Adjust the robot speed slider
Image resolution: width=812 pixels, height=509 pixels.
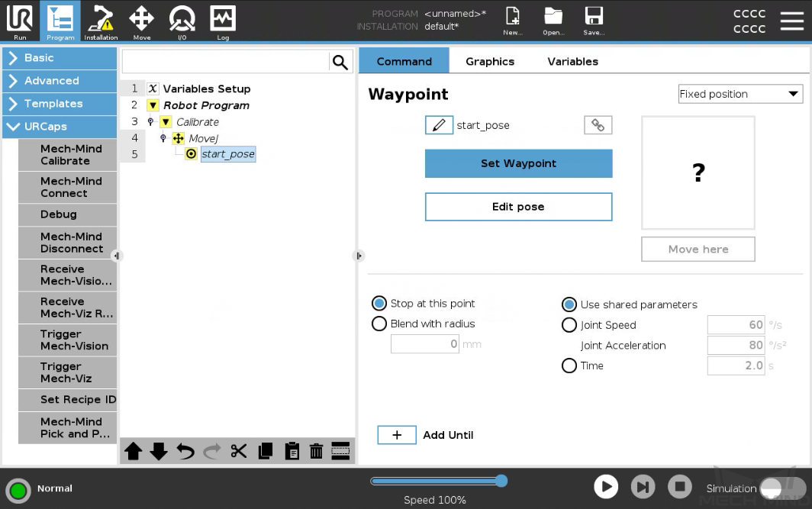(439, 481)
